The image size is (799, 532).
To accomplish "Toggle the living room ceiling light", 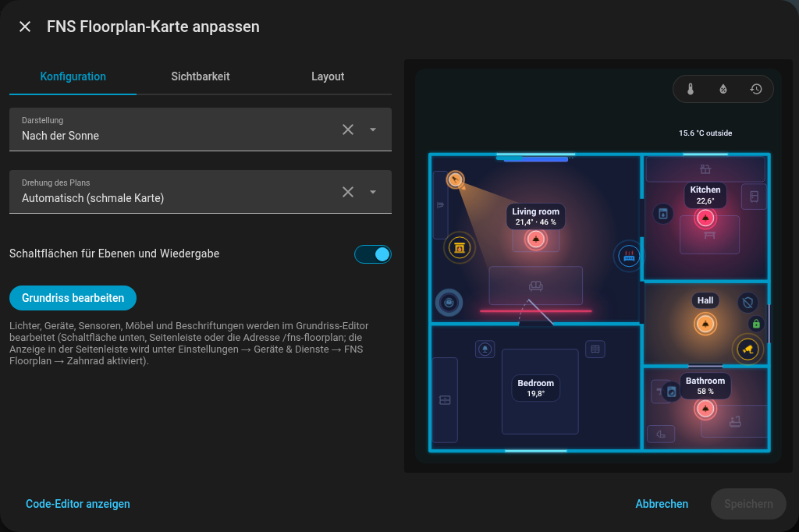I will click(535, 239).
